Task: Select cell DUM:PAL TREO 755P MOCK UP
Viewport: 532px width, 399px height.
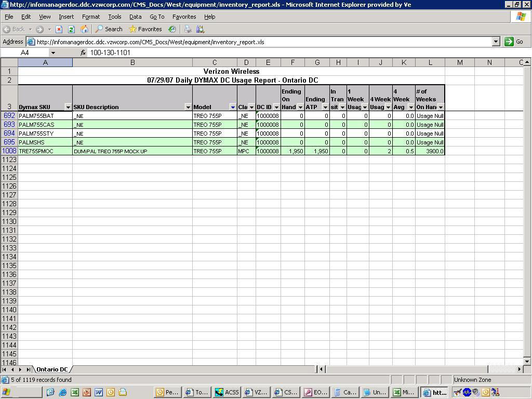Action: click(132, 151)
